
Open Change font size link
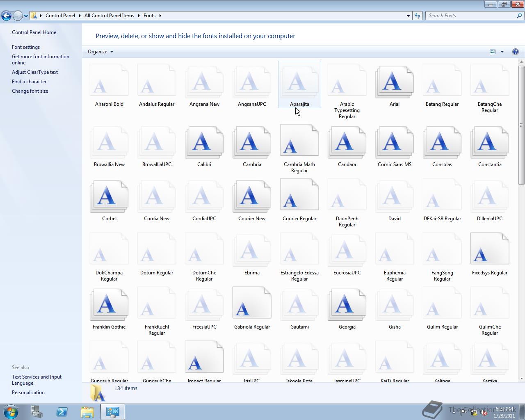[x=30, y=91]
